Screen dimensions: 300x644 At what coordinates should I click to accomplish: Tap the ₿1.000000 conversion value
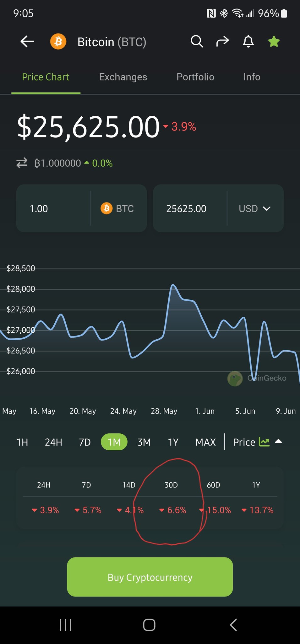click(58, 163)
